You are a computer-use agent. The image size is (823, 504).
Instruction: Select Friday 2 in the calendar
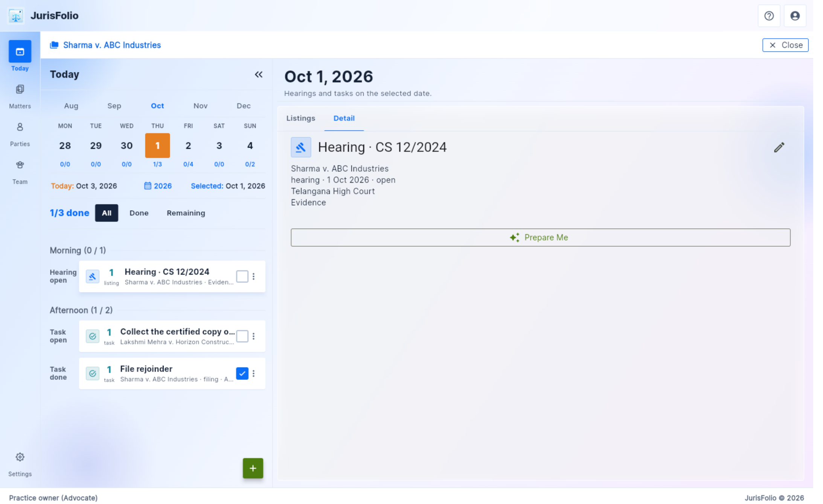(x=188, y=146)
